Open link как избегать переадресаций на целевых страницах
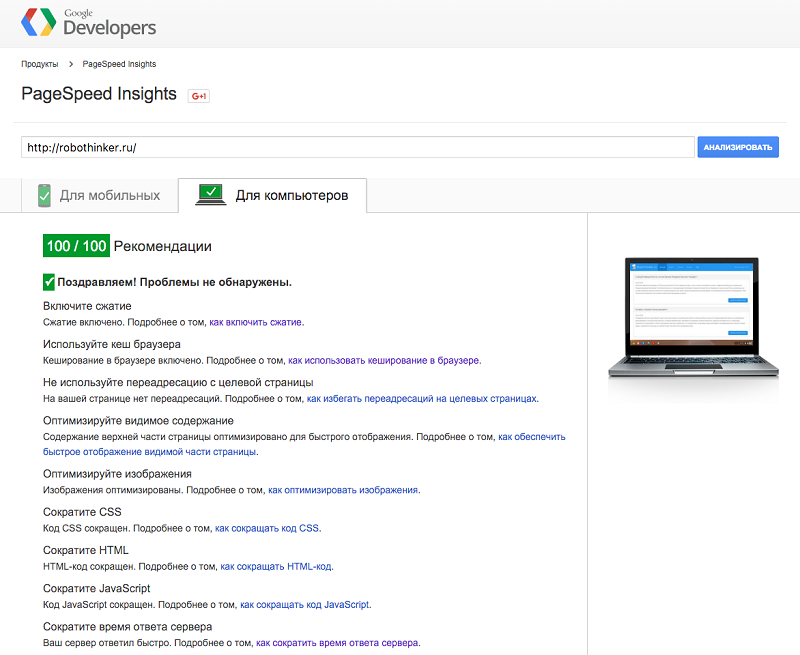 point(421,399)
